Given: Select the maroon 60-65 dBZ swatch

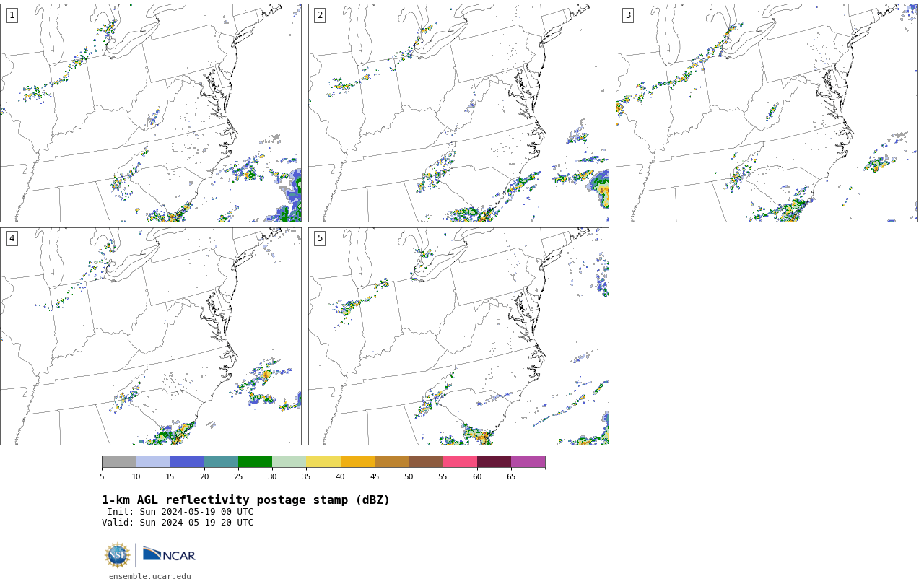Looking at the screenshot, I should 494,462.
